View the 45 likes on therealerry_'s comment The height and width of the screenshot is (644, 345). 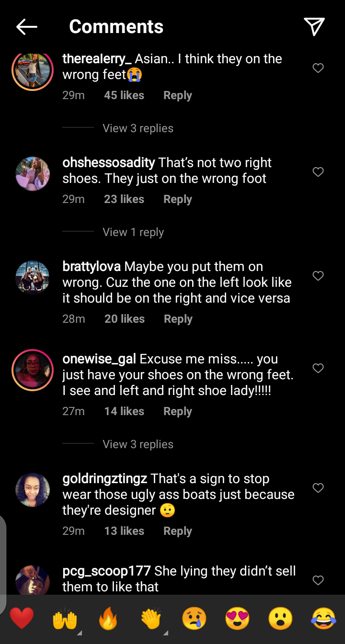(124, 95)
